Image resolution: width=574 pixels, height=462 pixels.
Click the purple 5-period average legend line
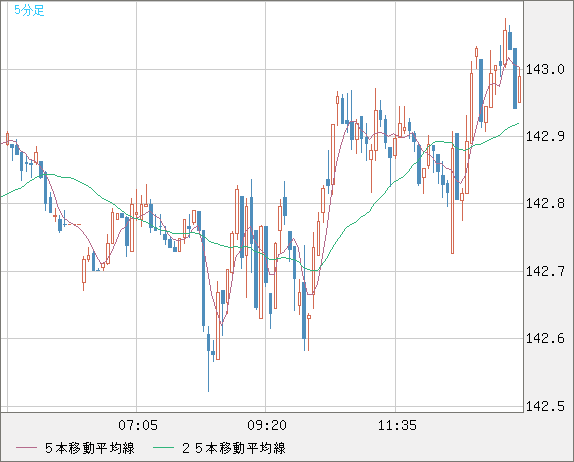pyautogui.click(x=26, y=448)
